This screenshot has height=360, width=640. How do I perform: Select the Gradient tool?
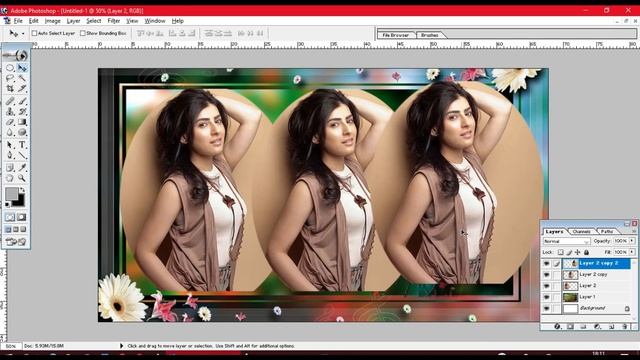tap(22, 122)
